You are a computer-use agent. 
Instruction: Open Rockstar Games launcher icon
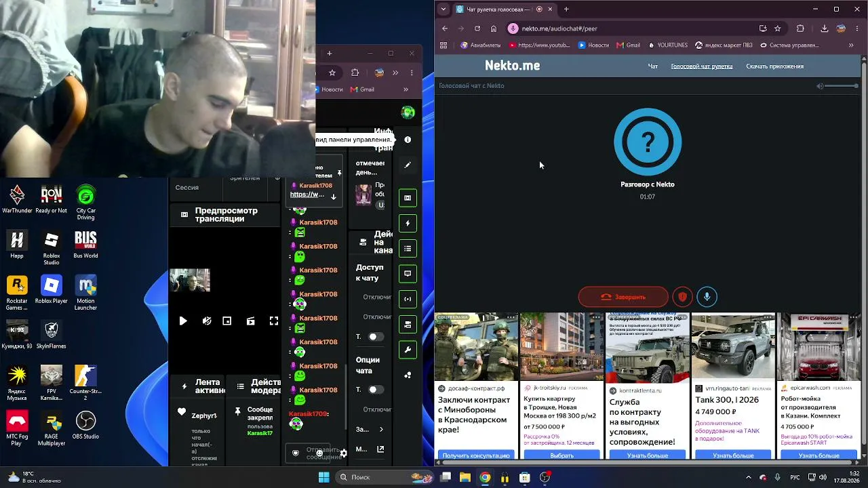(x=17, y=293)
